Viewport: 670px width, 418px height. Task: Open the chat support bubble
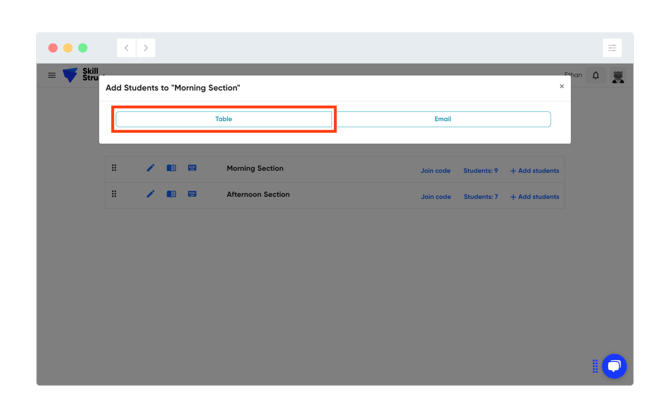(x=614, y=366)
